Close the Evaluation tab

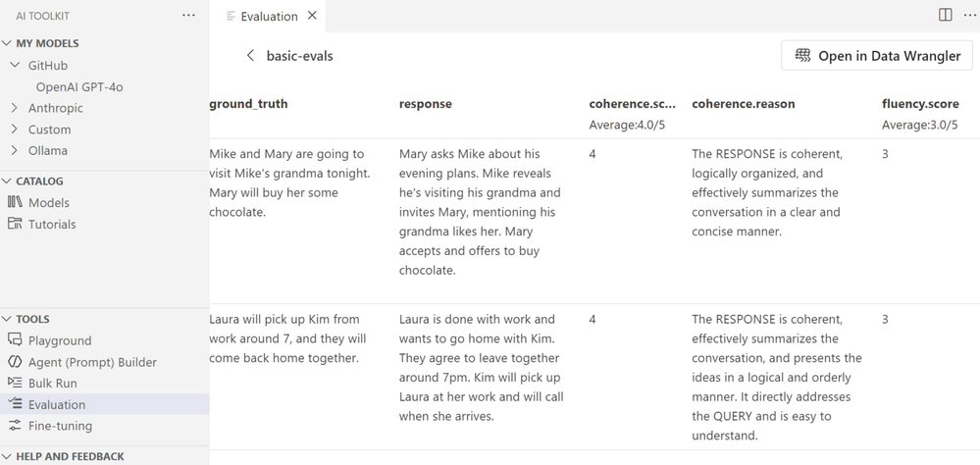312,16
